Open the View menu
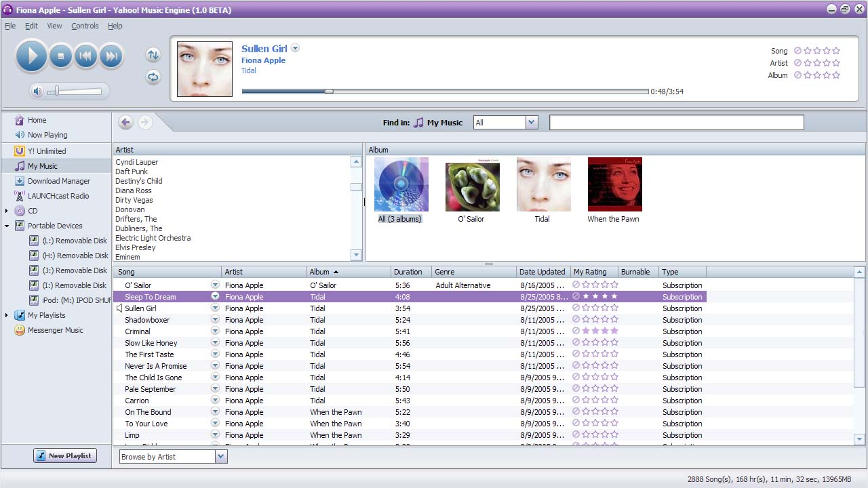This screenshot has height=488, width=868. 54,26
